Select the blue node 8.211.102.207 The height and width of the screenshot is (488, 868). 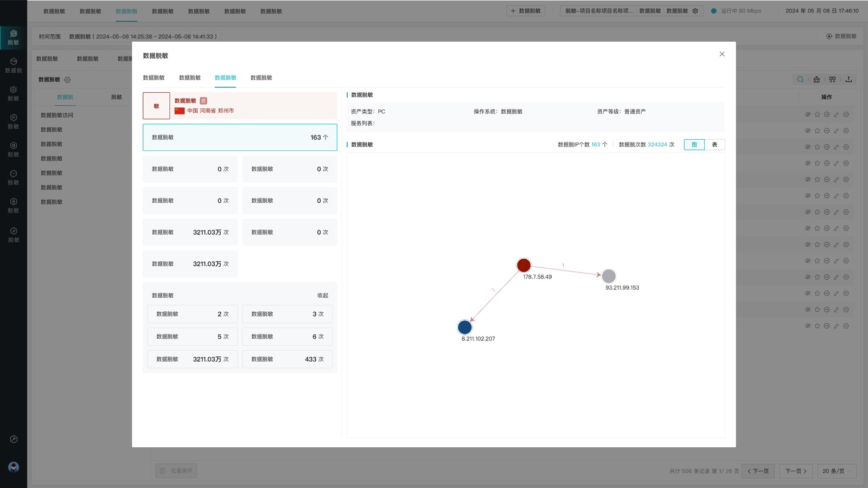[465, 327]
